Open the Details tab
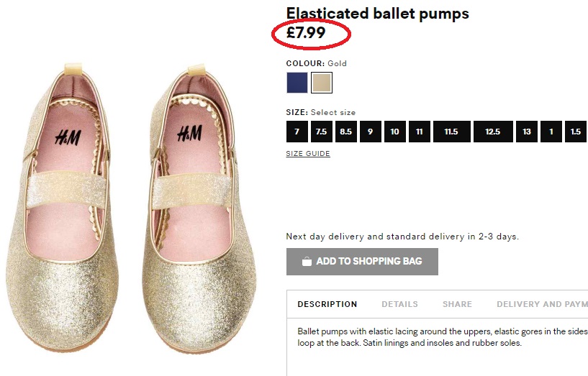The height and width of the screenshot is (376, 588). [399, 304]
